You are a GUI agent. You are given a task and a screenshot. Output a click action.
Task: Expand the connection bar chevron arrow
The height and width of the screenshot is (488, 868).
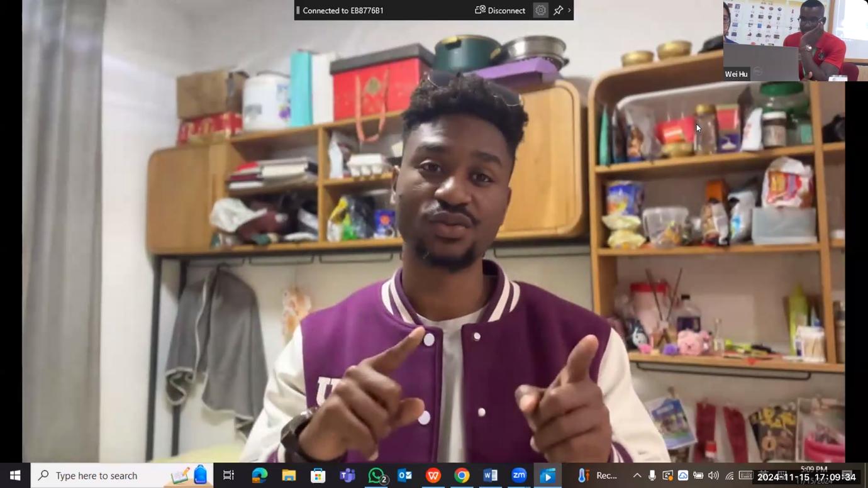click(x=569, y=10)
